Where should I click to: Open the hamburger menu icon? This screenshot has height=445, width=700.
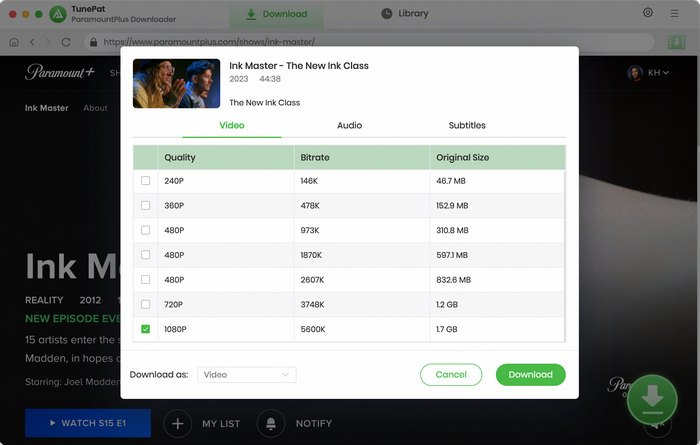coord(675,13)
